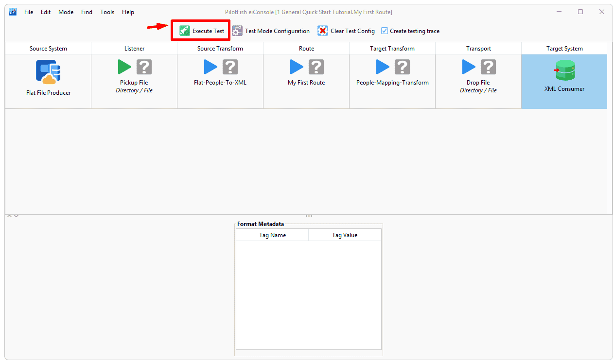The height and width of the screenshot is (364, 614).
Task: Click Clear Test Config button
Action: [346, 31]
